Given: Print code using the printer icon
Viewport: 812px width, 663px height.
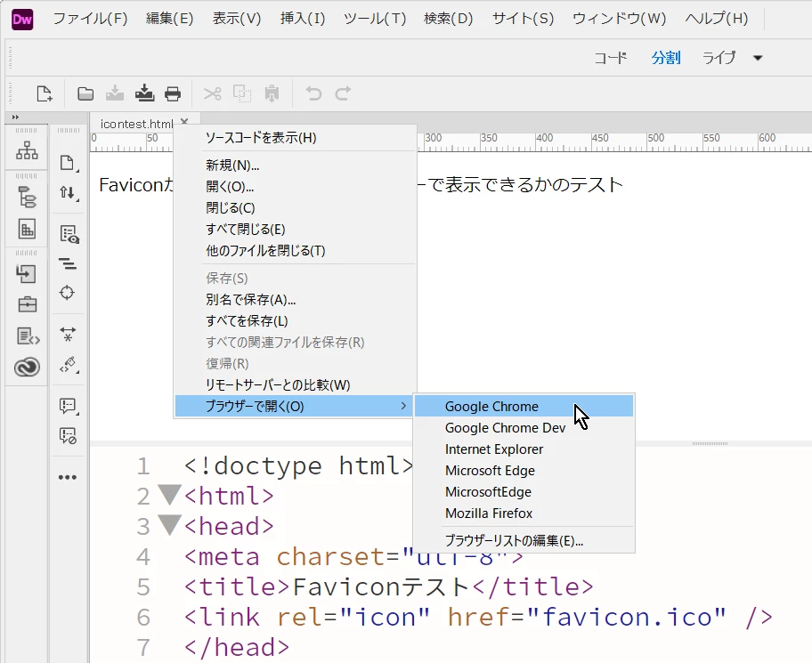Looking at the screenshot, I should click(173, 93).
